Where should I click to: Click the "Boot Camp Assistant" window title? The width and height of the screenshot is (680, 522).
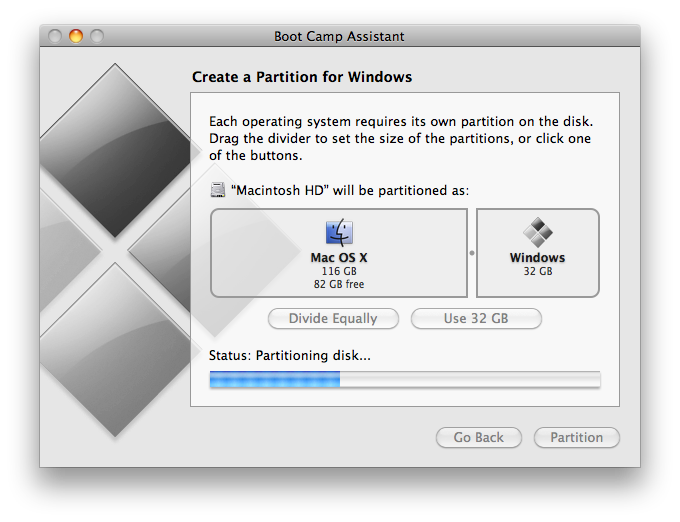[x=339, y=36]
